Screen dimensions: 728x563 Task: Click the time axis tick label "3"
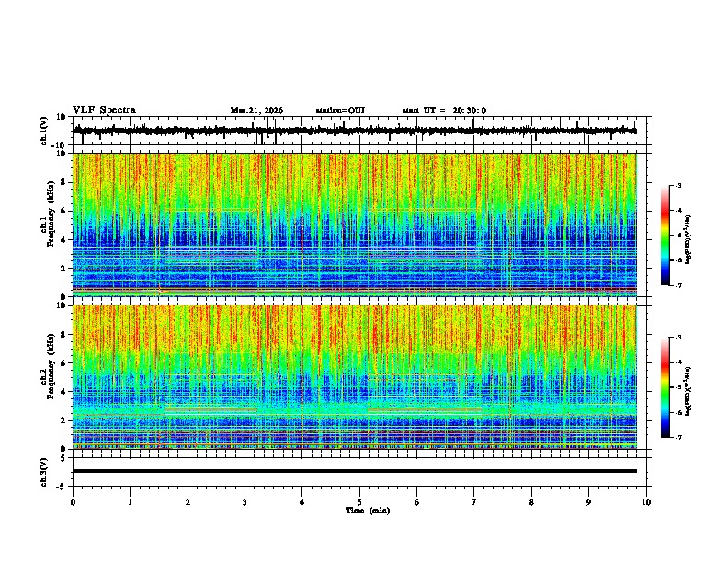245,502
